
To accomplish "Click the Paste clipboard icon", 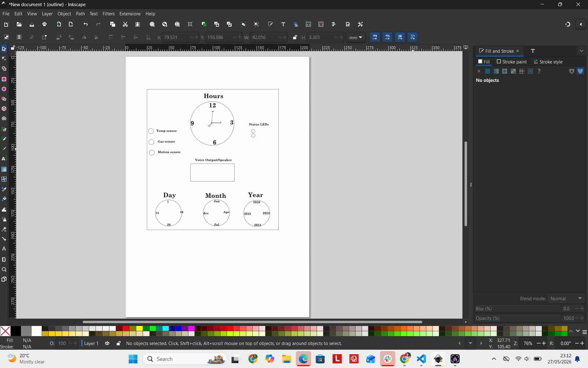I will click(x=138, y=24).
